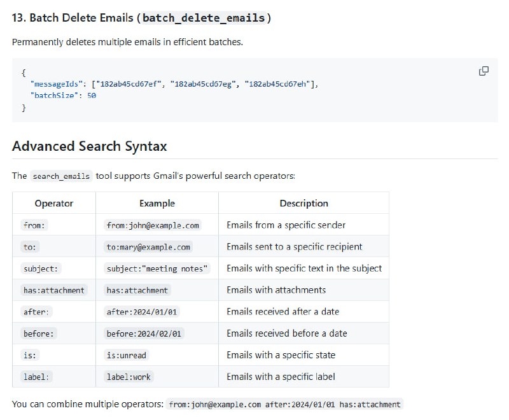Click the search_emails inline code text
509x420 pixels.
[x=62, y=176]
